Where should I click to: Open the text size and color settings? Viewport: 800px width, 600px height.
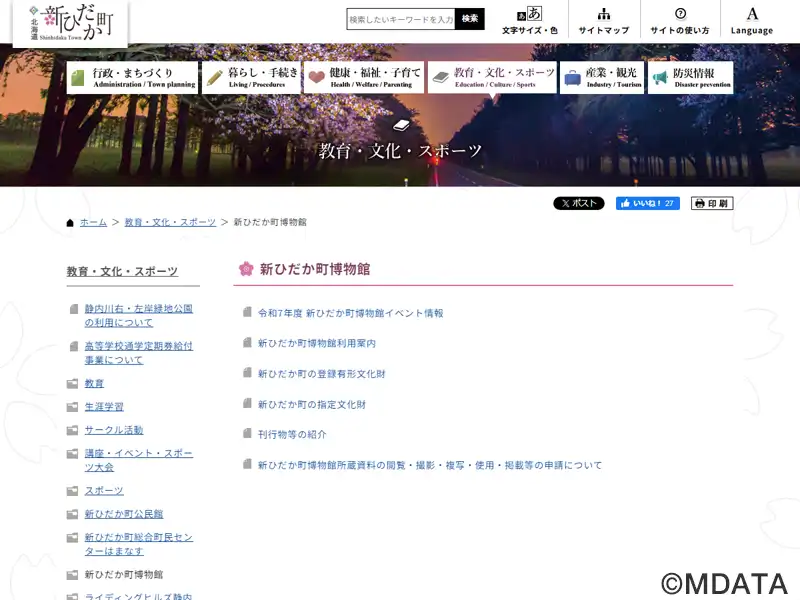coord(529,20)
